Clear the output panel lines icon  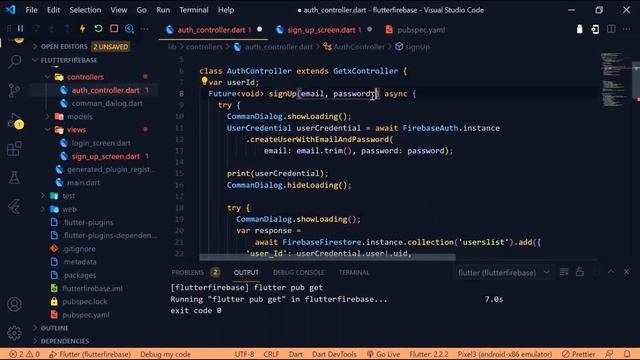(564, 272)
